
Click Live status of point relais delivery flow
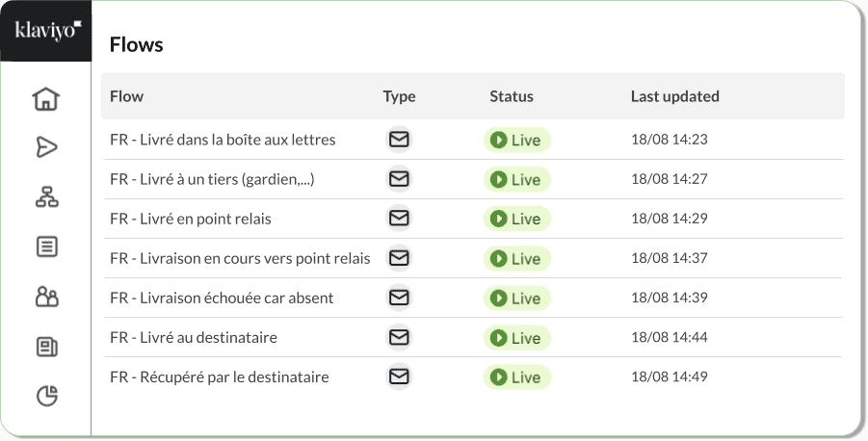(517, 219)
